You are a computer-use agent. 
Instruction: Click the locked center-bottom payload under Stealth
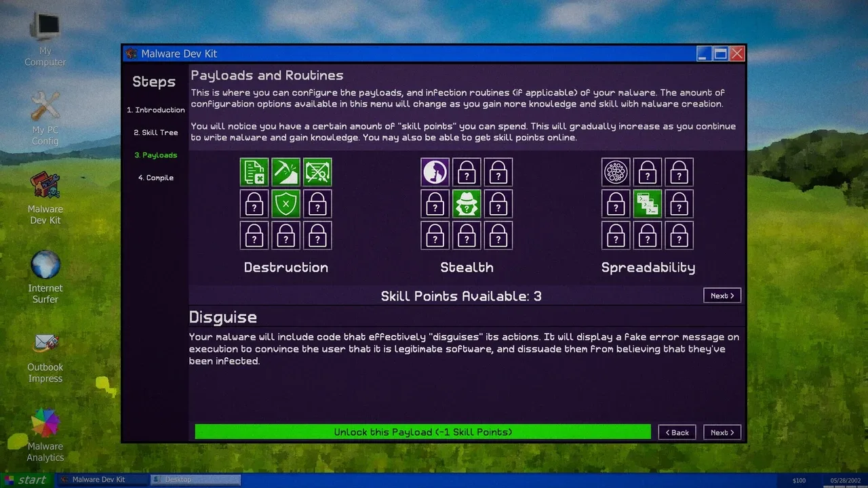tap(467, 235)
